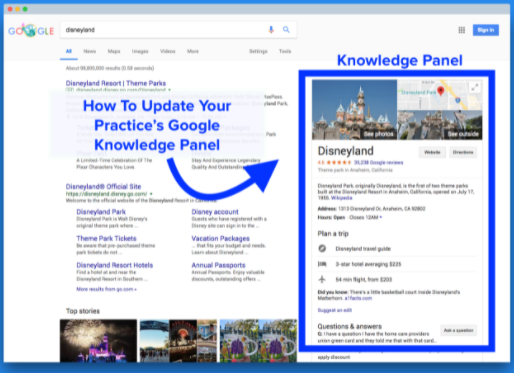Open search Tools
The width and height of the screenshot is (514, 373).
click(x=285, y=51)
